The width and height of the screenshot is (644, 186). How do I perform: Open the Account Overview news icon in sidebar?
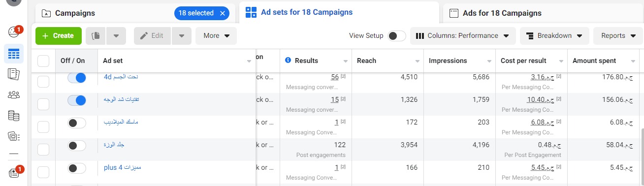click(14, 74)
